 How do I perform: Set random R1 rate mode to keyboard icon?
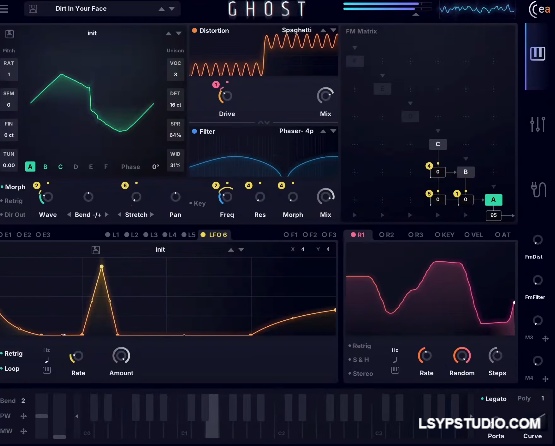click(395, 370)
